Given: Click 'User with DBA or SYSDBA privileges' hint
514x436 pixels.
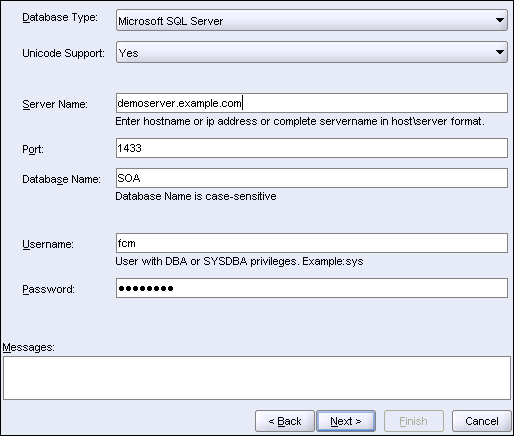Looking at the screenshot, I should pyautogui.click(x=239, y=261).
